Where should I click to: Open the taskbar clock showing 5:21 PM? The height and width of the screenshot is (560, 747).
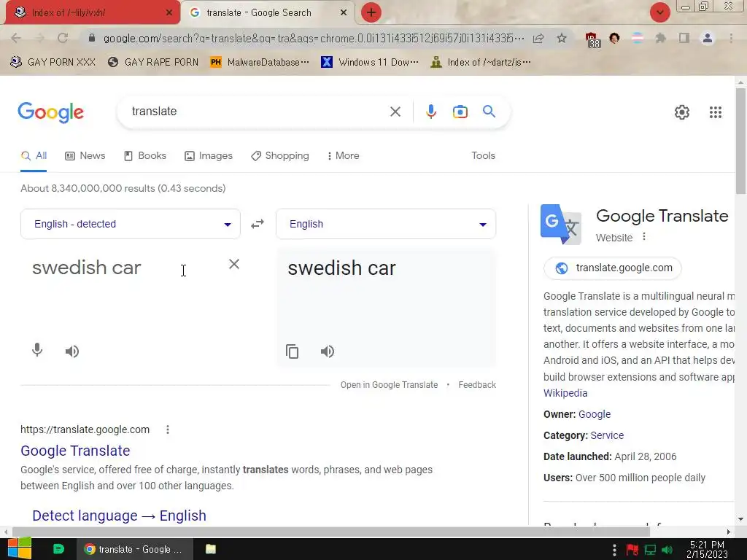pos(707,550)
